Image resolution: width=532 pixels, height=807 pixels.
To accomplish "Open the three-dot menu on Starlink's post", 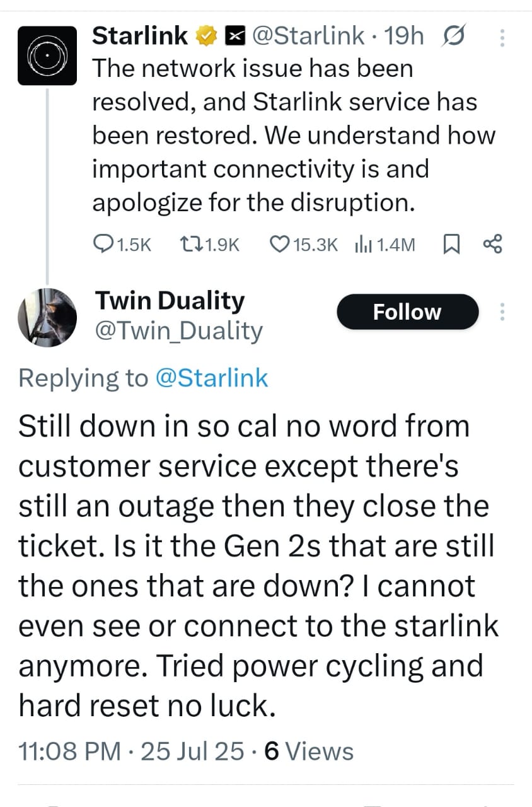I will (x=502, y=38).
